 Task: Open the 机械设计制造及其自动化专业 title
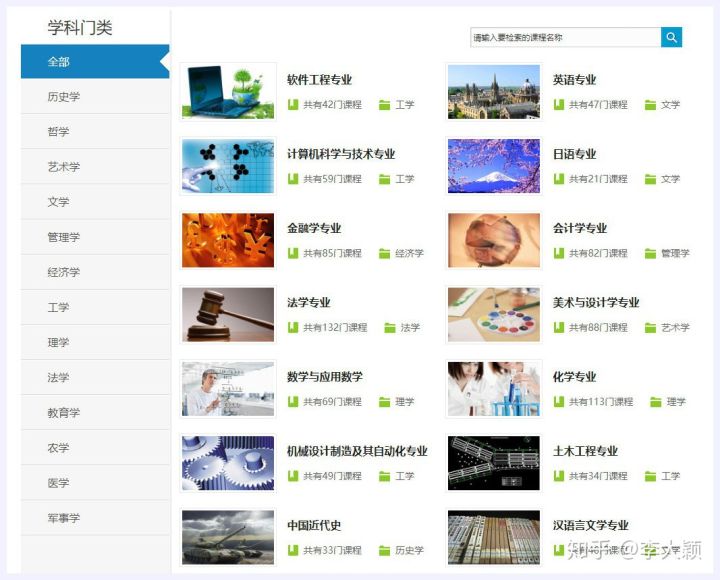[357, 451]
